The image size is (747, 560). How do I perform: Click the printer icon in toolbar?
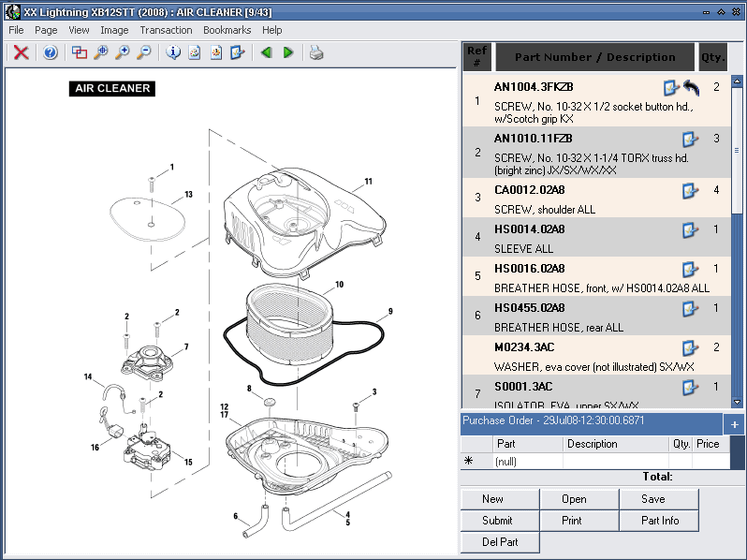coord(317,52)
